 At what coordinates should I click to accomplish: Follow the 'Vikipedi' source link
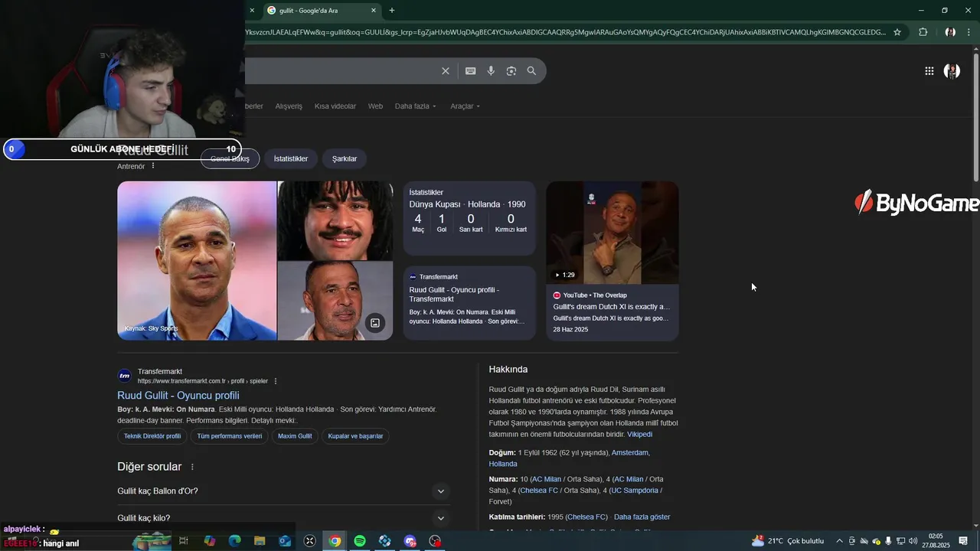point(640,434)
